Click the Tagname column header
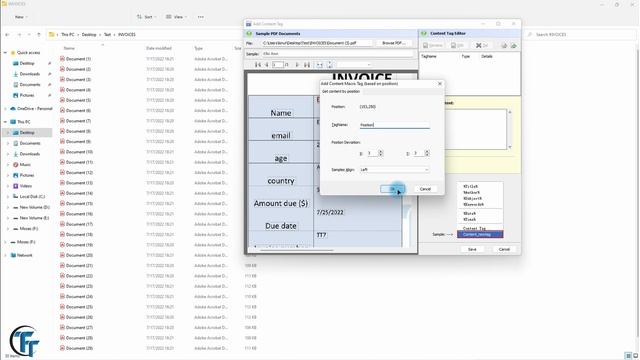640x360 pixels. point(429,56)
